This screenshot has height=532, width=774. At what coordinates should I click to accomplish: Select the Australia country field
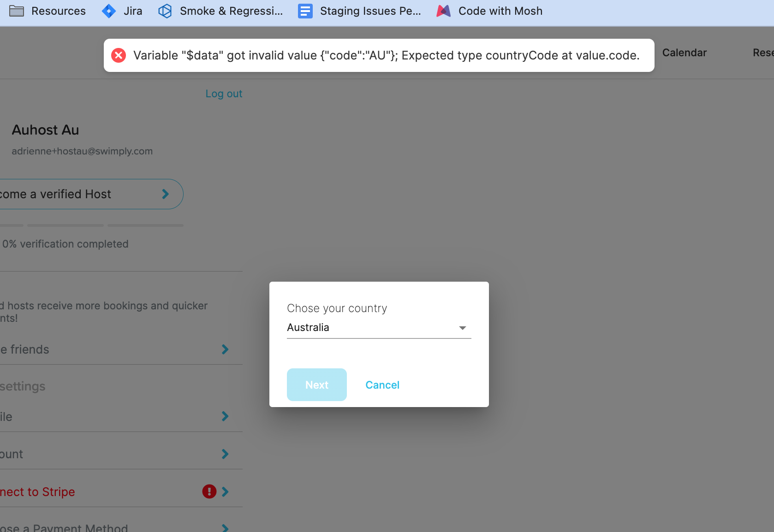click(369, 328)
